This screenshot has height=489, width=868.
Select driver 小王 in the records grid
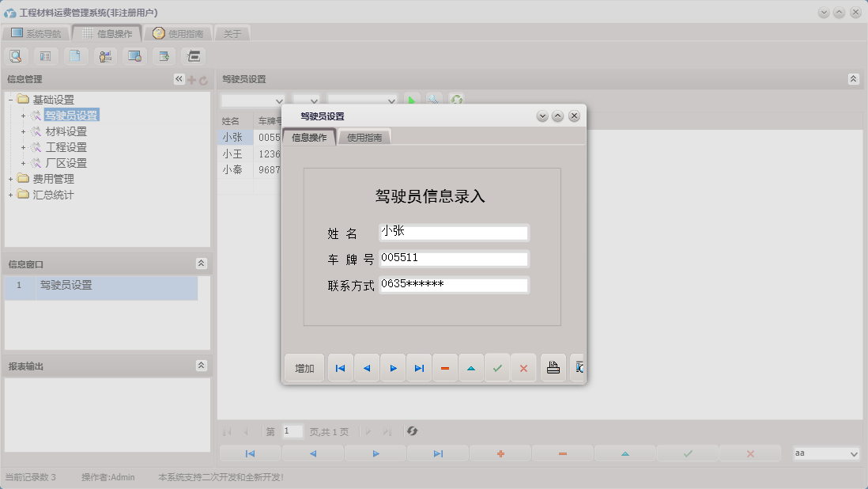coord(234,154)
